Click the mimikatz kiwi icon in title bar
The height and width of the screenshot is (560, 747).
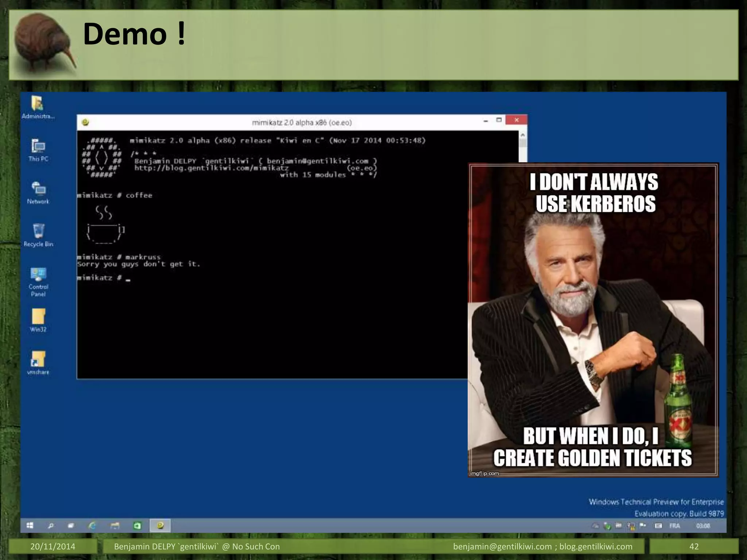pos(85,122)
